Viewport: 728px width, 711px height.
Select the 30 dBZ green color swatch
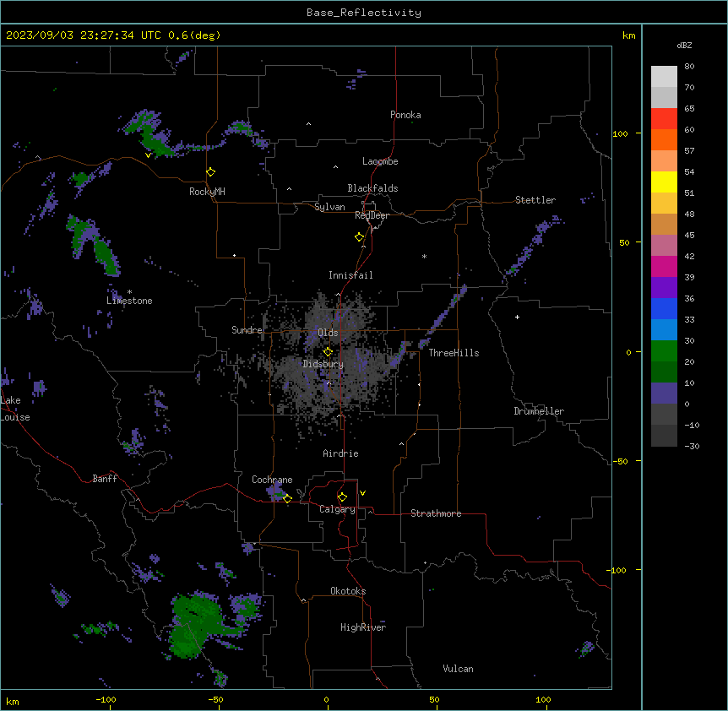pos(664,351)
